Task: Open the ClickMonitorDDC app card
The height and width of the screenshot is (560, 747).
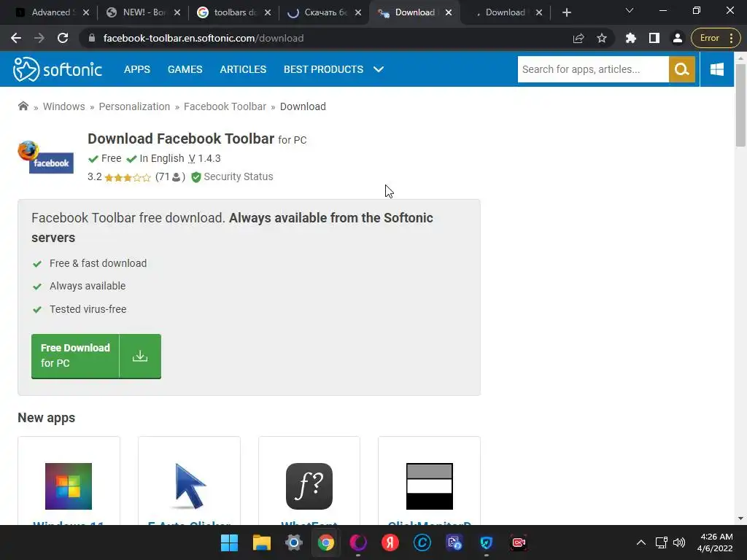Action: click(429, 481)
